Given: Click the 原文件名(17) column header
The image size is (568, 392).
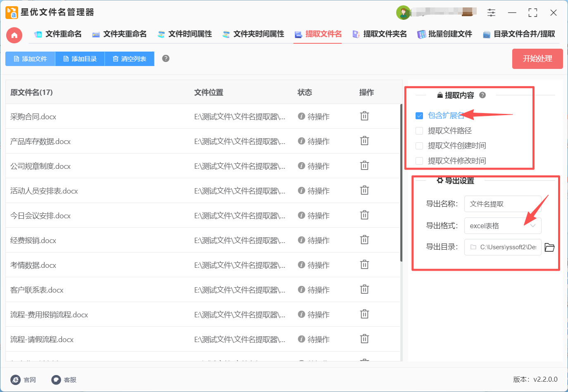Looking at the screenshot, I should click(x=31, y=92).
